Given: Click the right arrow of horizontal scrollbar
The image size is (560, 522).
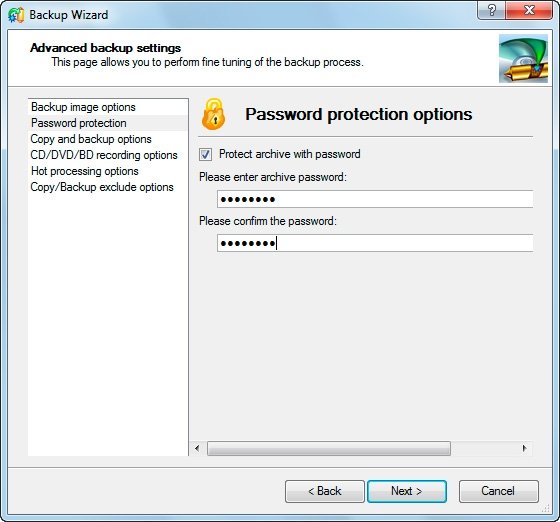Looking at the screenshot, I should [x=524, y=448].
